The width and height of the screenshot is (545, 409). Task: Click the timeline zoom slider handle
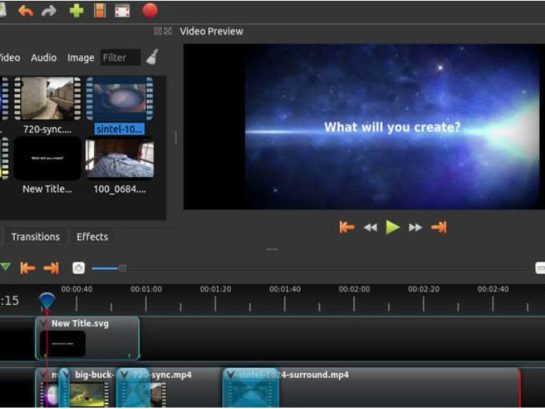click(123, 268)
